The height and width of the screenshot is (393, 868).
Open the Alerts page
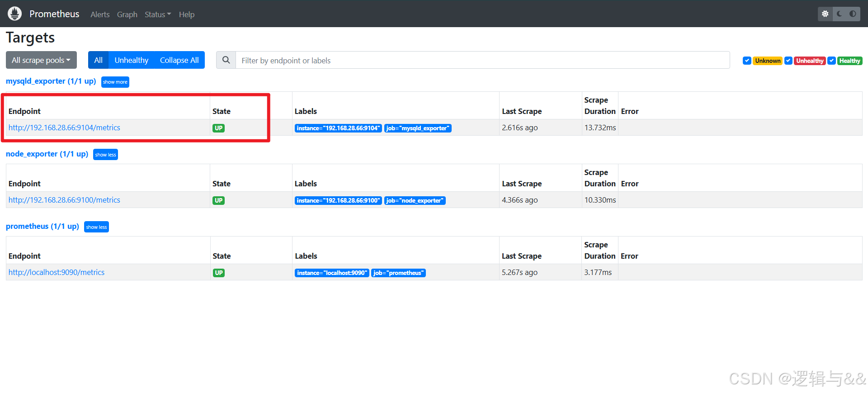100,14
